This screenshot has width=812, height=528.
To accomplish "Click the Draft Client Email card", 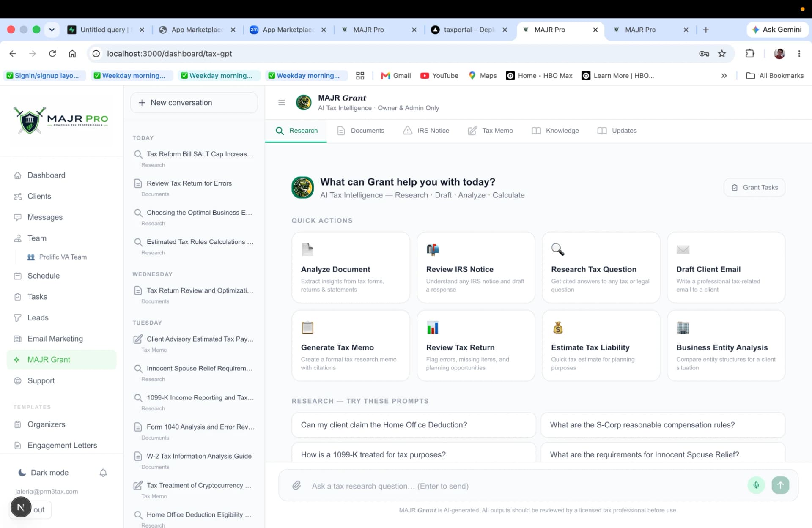I will pyautogui.click(x=726, y=267).
